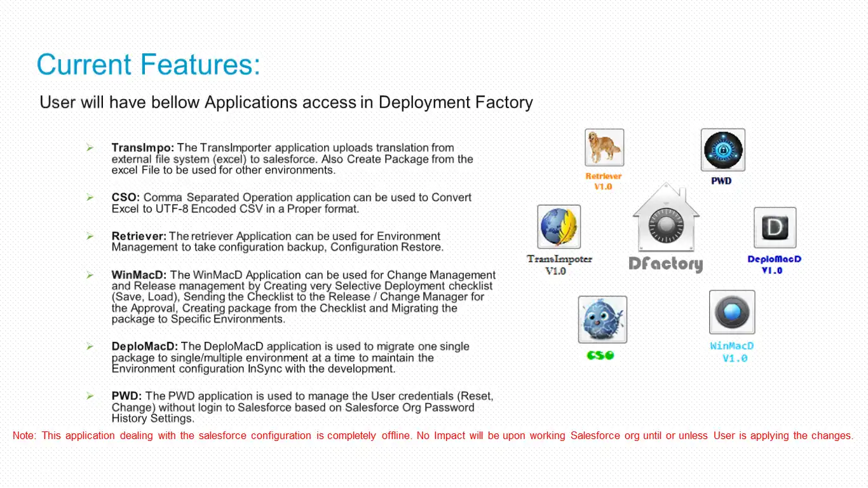Open the DeploMacD letter D icon
868x488 pixels.
coord(775,227)
